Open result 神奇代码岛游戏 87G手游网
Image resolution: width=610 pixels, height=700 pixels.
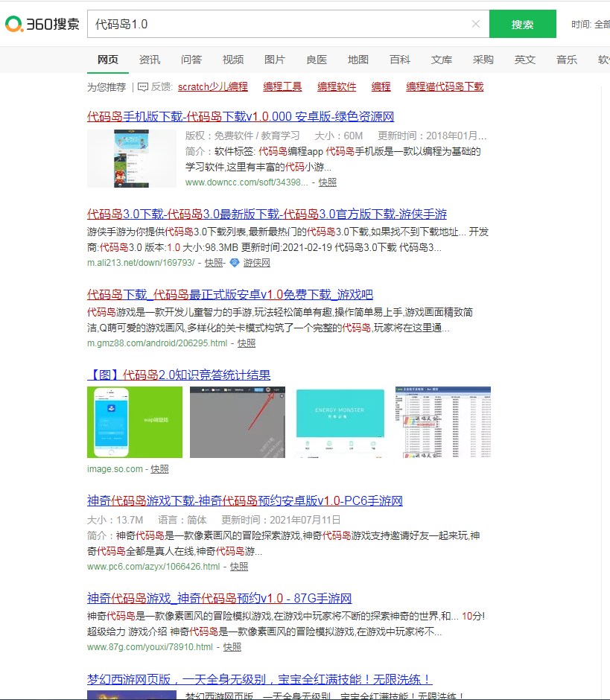pyautogui.click(x=219, y=598)
